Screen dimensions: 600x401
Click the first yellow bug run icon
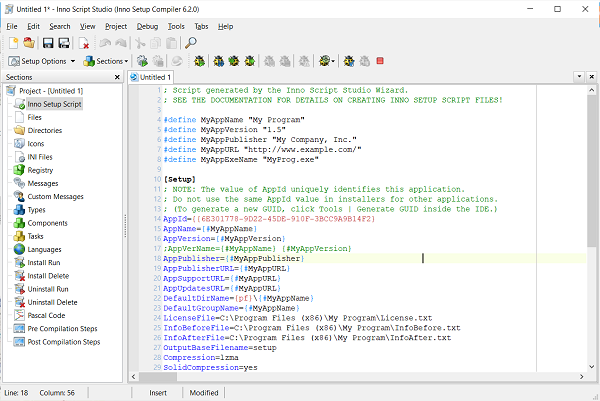pyautogui.click(x=199, y=61)
